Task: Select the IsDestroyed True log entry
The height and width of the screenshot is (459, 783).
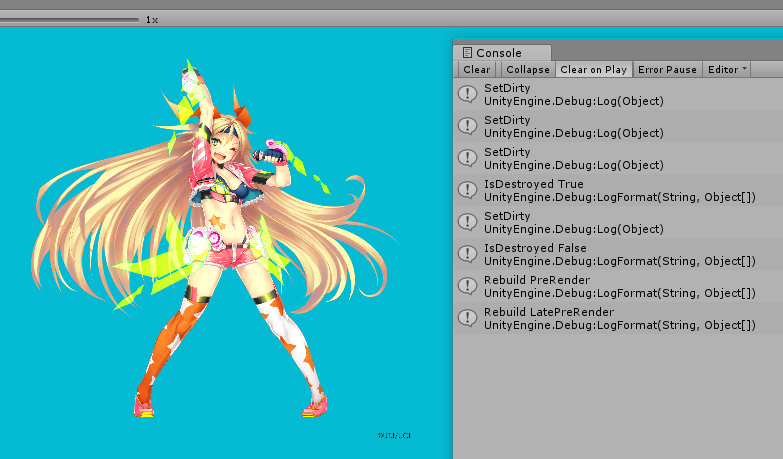Action: click(x=618, y=190)
